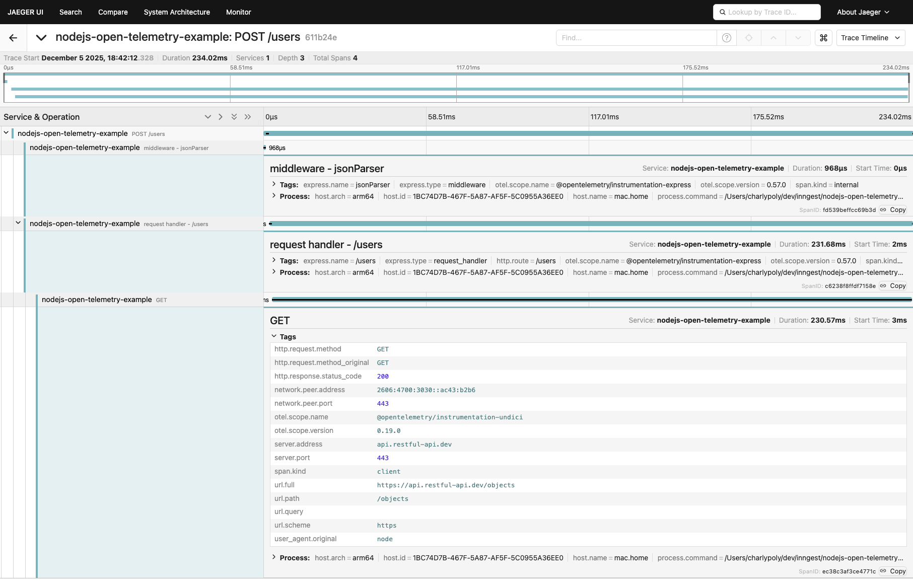
Task: Collapse the POST /users trace header chevron
Action: coord(41,38)
